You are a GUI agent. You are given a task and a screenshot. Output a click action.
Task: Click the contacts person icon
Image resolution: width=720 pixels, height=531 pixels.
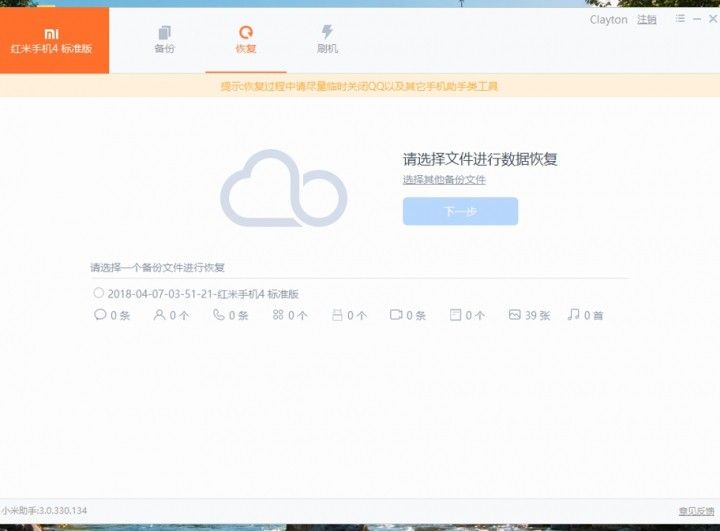pyautogui.click(x=159, y=315)
